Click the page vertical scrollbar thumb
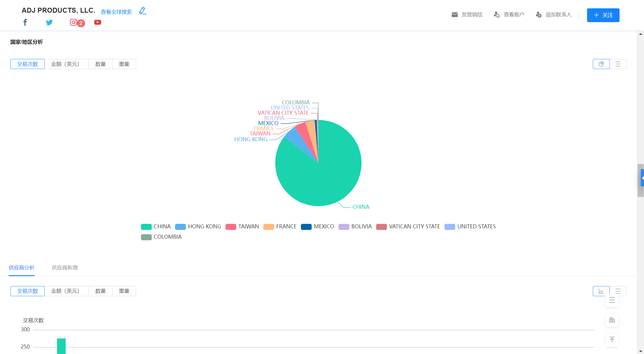 pyautogui.click(x=641, y=180)
